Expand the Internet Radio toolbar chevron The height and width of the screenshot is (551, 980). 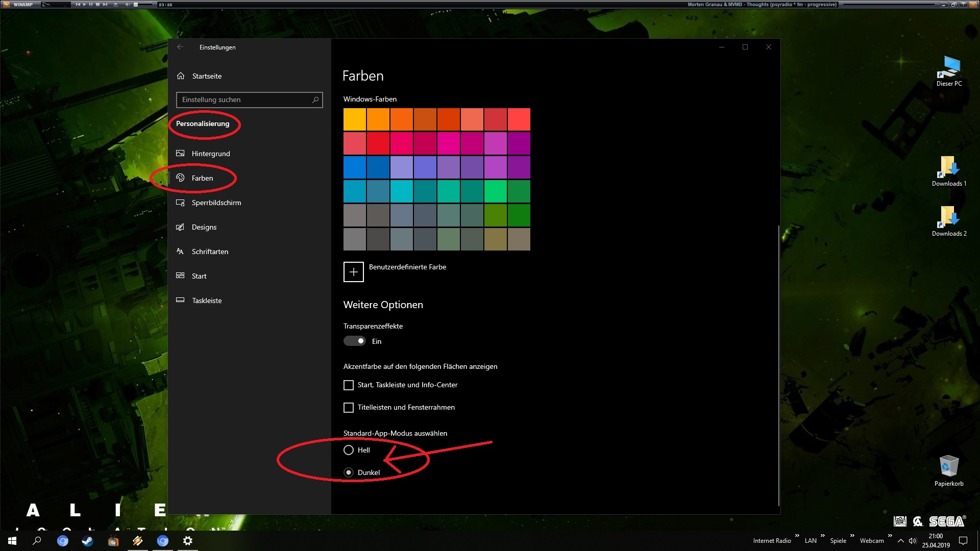coord(797,535)
